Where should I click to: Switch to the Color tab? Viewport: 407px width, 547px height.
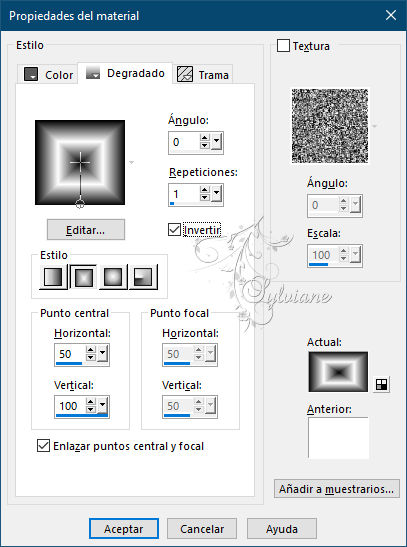click(48, 74)
